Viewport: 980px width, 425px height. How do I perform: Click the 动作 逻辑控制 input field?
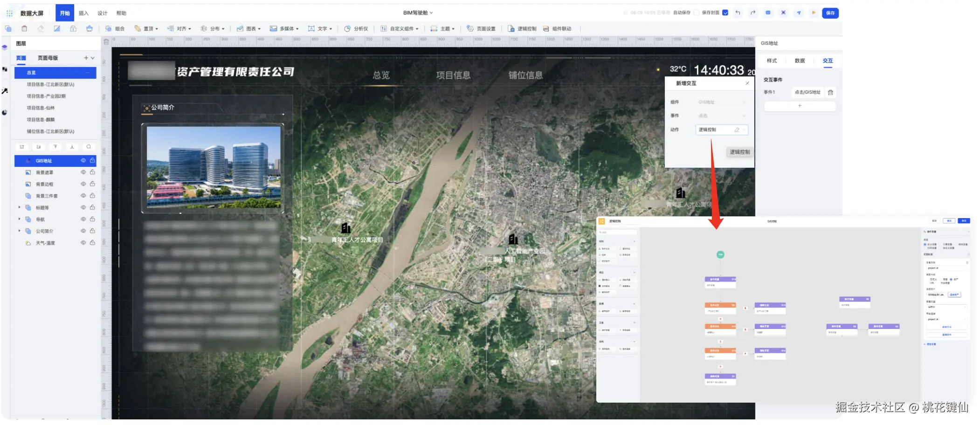[x=722, y=130]
